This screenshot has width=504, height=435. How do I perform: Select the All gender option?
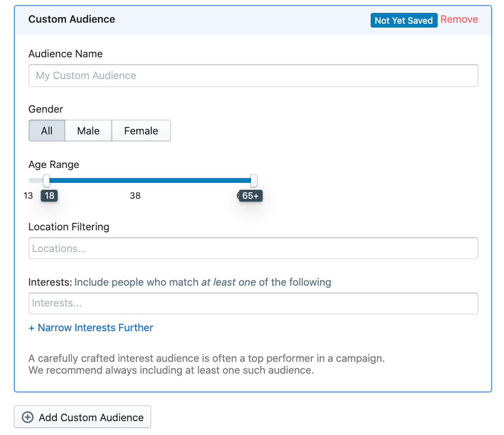click(x=47, y=131)
